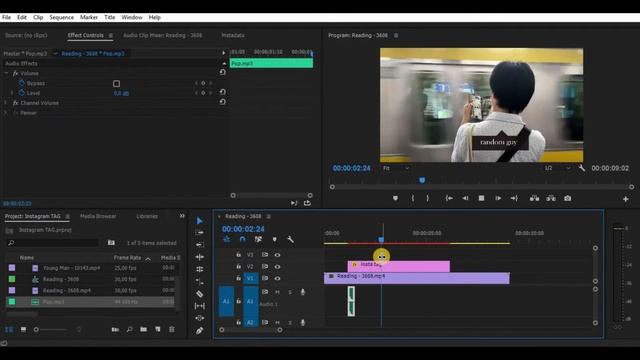Viewport: 640px width, 360px height.
Task: Toggle Bypass checkbox under Volume
Action: click(x=116, y=84)
